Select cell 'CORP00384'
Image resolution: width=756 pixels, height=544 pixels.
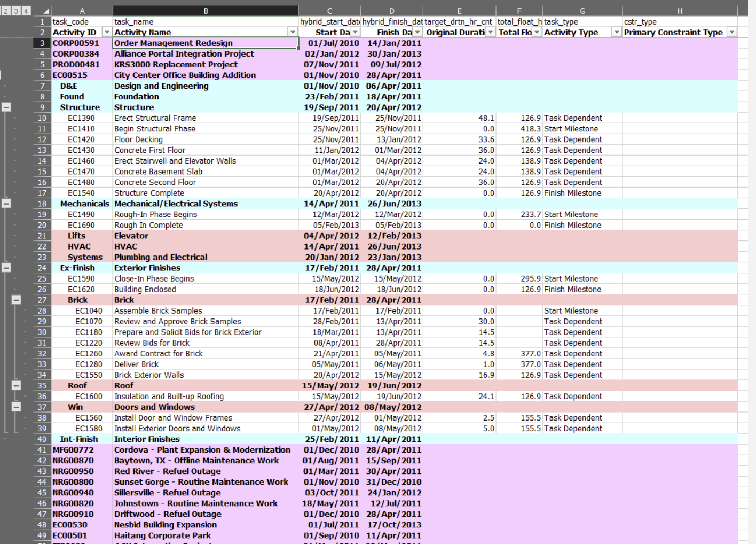coord(82,54)
